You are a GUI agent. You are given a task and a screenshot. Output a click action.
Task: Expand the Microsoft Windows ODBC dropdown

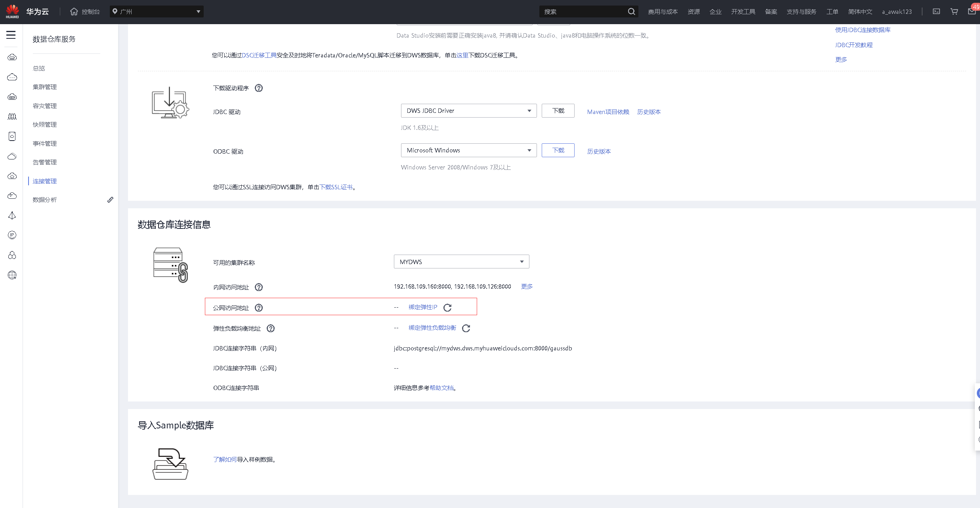(x=468, y=150)
